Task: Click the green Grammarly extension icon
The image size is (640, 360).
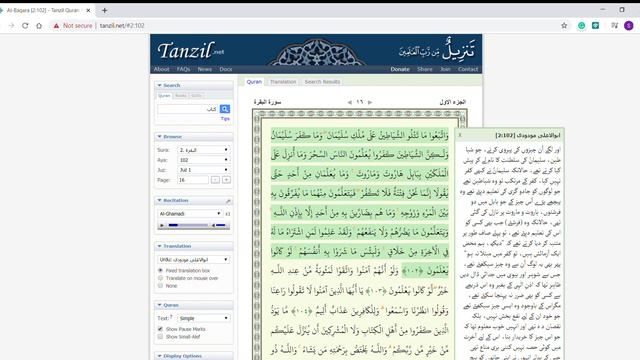Action: click(x=581, y=25)
